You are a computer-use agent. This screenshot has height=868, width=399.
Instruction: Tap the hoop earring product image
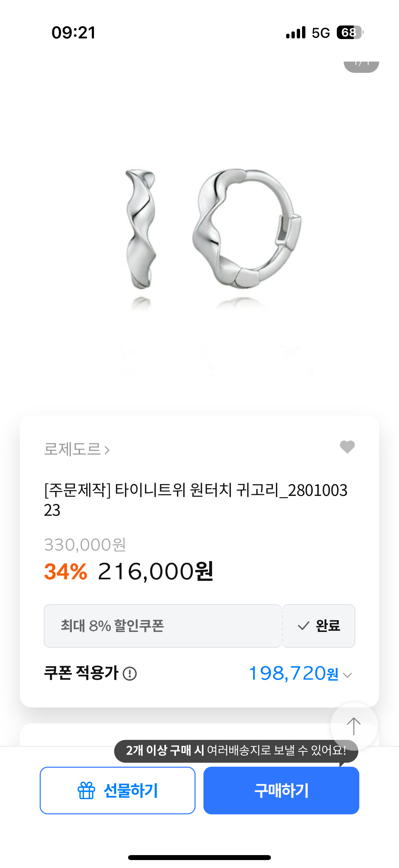(x=213, y=229)
